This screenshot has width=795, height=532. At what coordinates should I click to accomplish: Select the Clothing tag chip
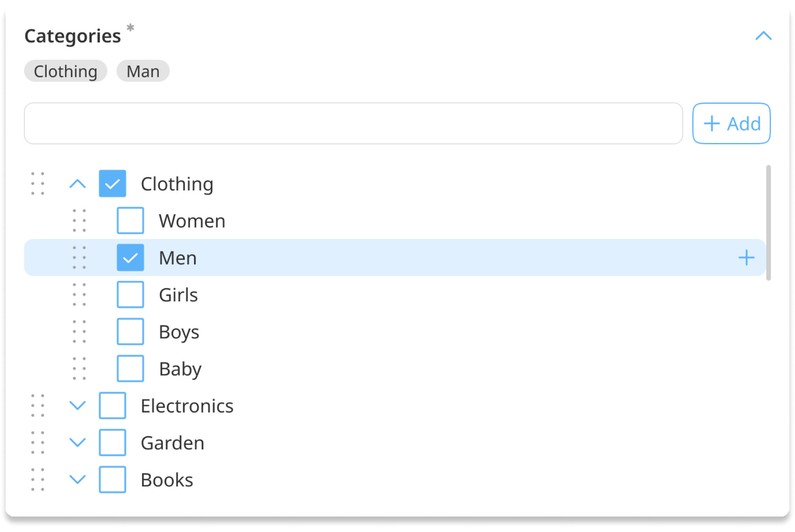pos(66,71)
